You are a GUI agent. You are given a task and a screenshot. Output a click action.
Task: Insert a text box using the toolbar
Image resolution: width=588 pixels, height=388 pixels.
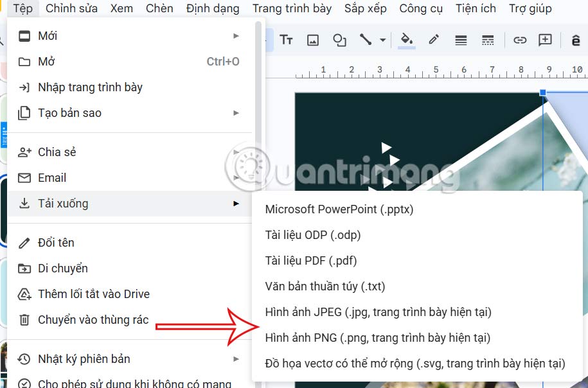[286, 40]
